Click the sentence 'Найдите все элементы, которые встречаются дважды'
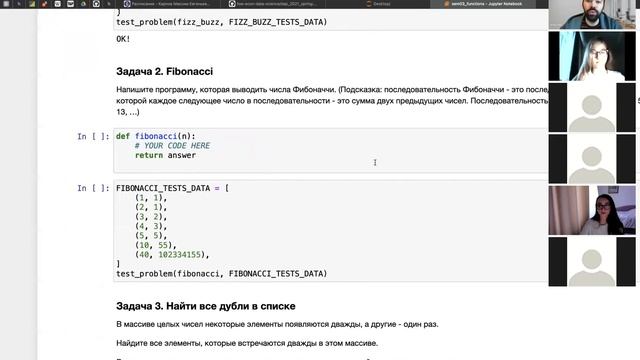This screenshot has height=360, width=640. 247,343
